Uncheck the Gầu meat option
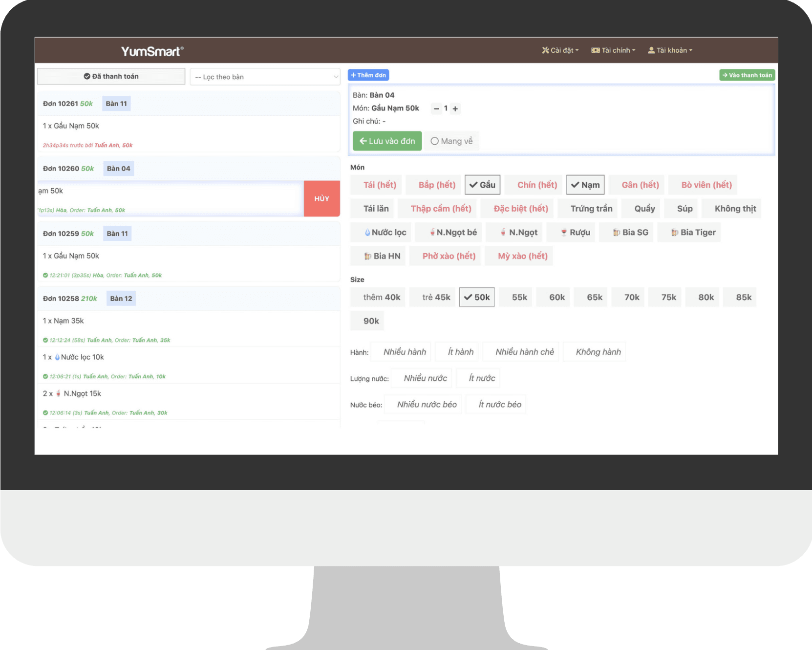Screen dimensions: 812x650 [x=482, y=185]
